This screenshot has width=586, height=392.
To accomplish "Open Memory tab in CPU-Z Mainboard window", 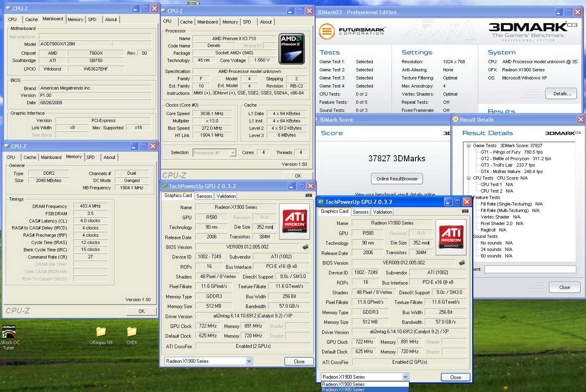I will [x=75, y=19].
